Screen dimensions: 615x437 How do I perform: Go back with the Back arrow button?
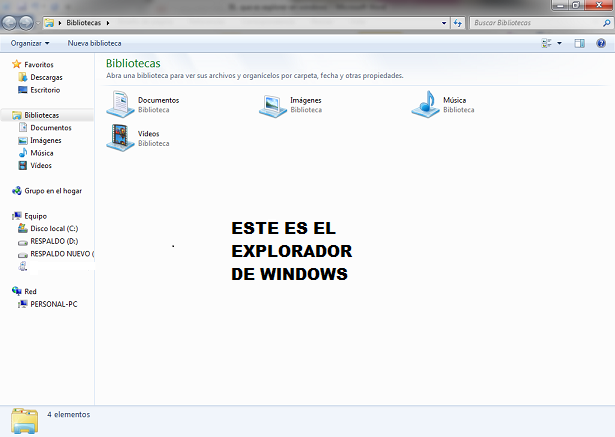[x=9, y=23]
